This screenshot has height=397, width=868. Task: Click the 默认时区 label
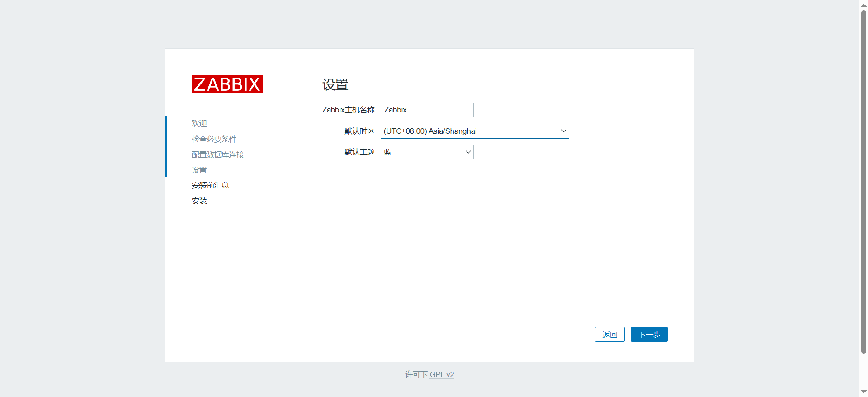click(359, 131)
